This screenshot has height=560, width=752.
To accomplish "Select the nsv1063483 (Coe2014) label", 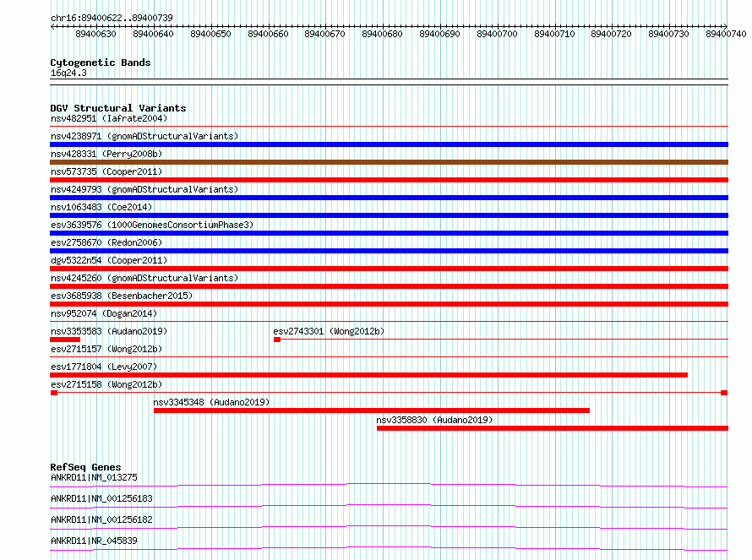I will pyautogui.click(x=101, y=207).
